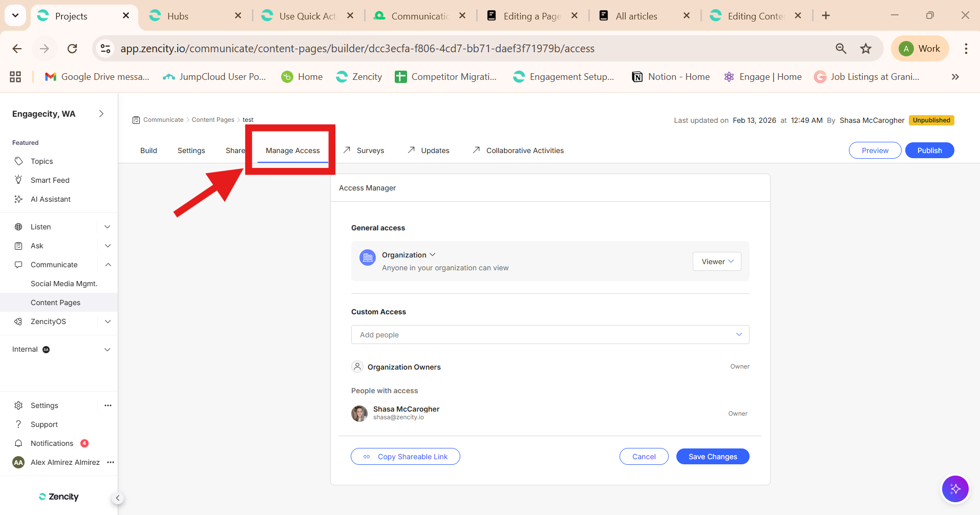This screenshot has width=980, height=515.
Task: Click the Settings gear icon in sidebar
Action: 18,405
